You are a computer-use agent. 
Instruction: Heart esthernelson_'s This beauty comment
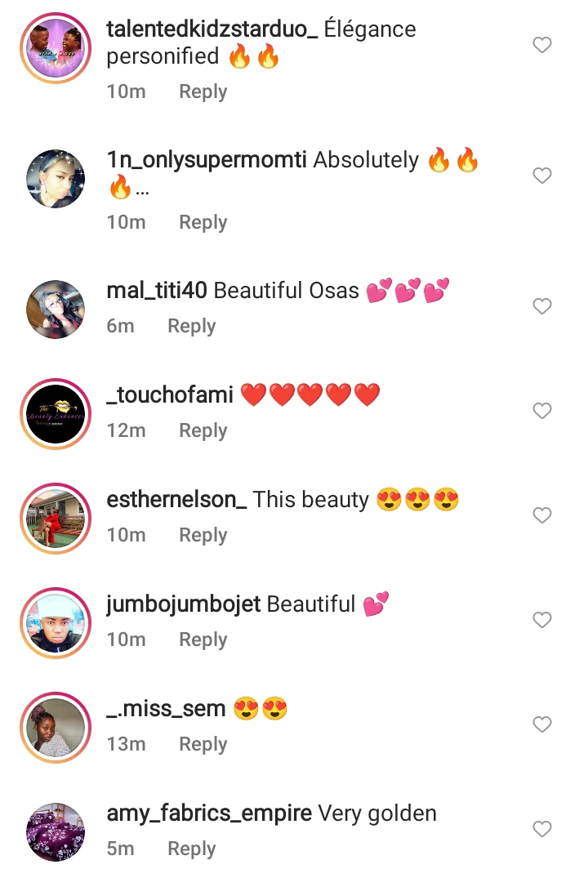pos(541,515)
